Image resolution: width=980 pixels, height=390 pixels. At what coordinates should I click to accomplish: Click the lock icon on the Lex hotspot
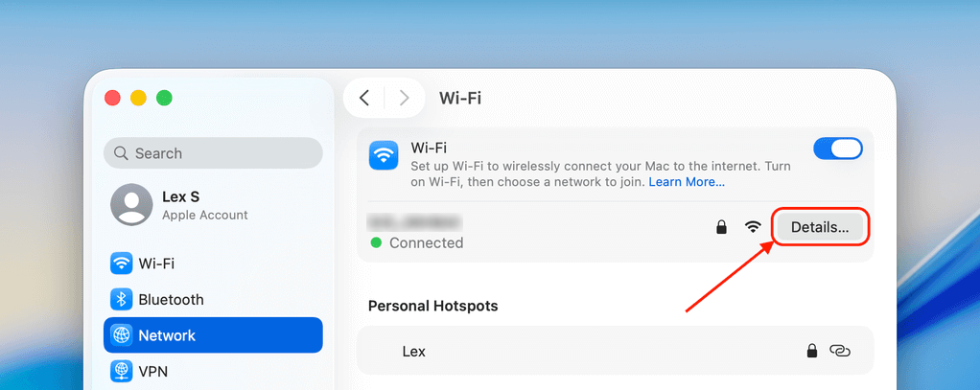click(x=812, y=352)
